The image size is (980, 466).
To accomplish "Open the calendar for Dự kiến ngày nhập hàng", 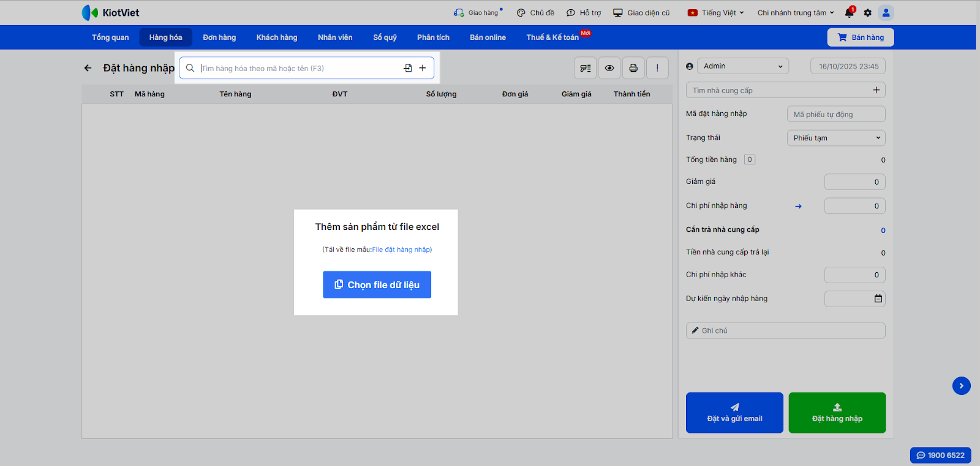I will tap(878, 299).
